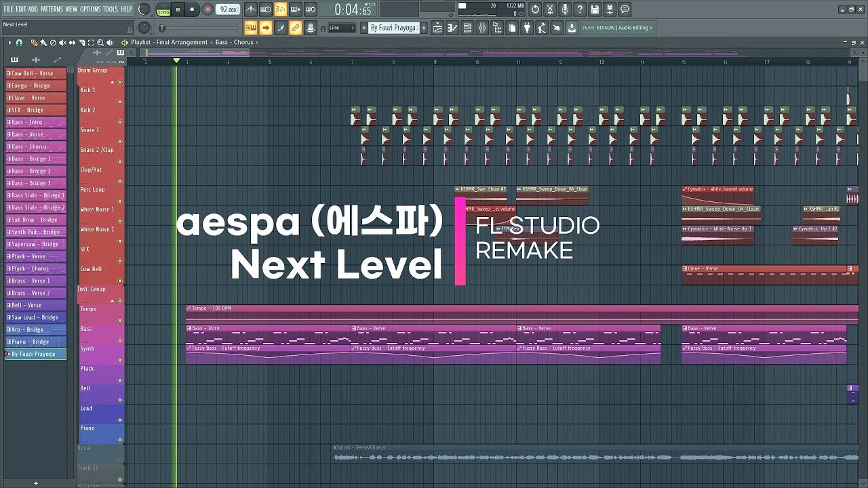
Task: Open the undo history button
Action: pyautogui.click(x=535, y=9)
